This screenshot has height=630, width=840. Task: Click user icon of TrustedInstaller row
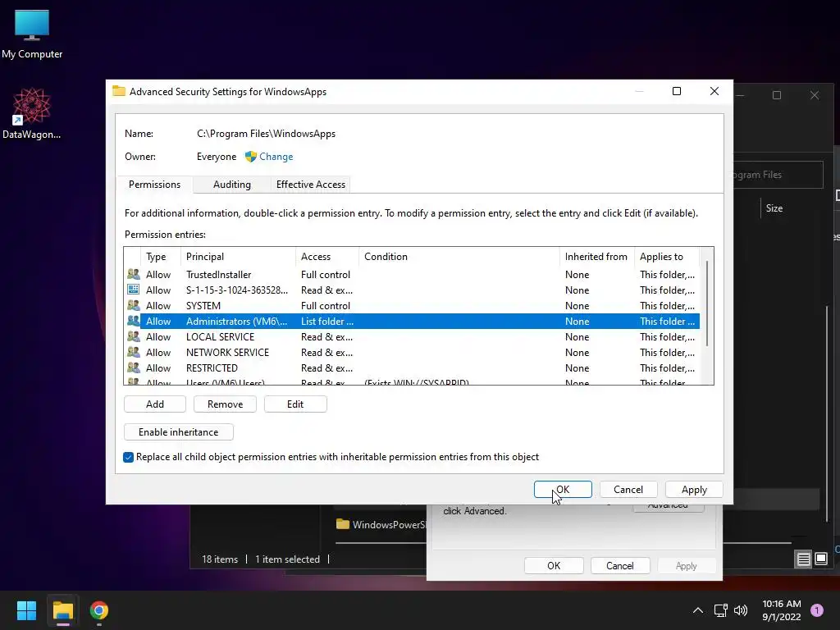pyautogui.click(x=134, y=274)
